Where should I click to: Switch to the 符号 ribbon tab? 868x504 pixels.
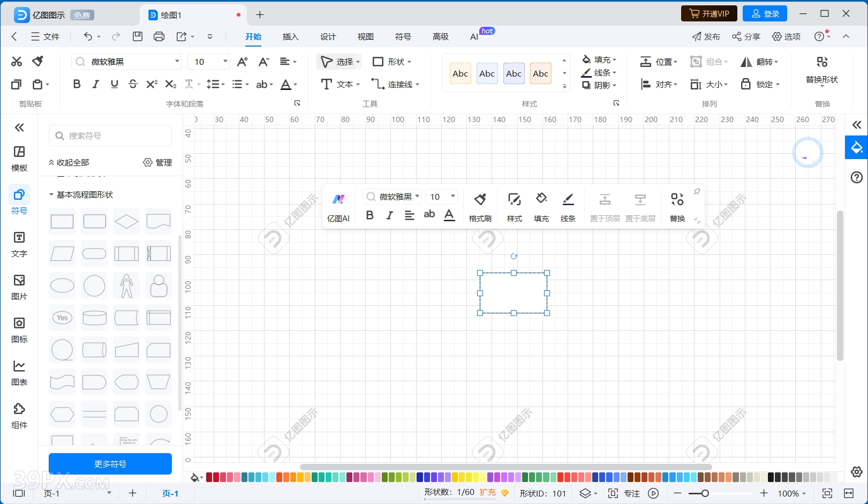403,36
